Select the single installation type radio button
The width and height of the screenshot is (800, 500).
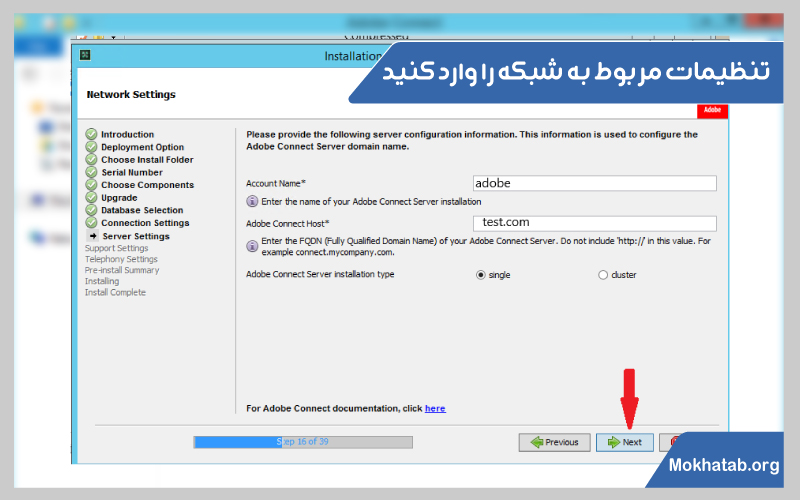pos(481,275)
